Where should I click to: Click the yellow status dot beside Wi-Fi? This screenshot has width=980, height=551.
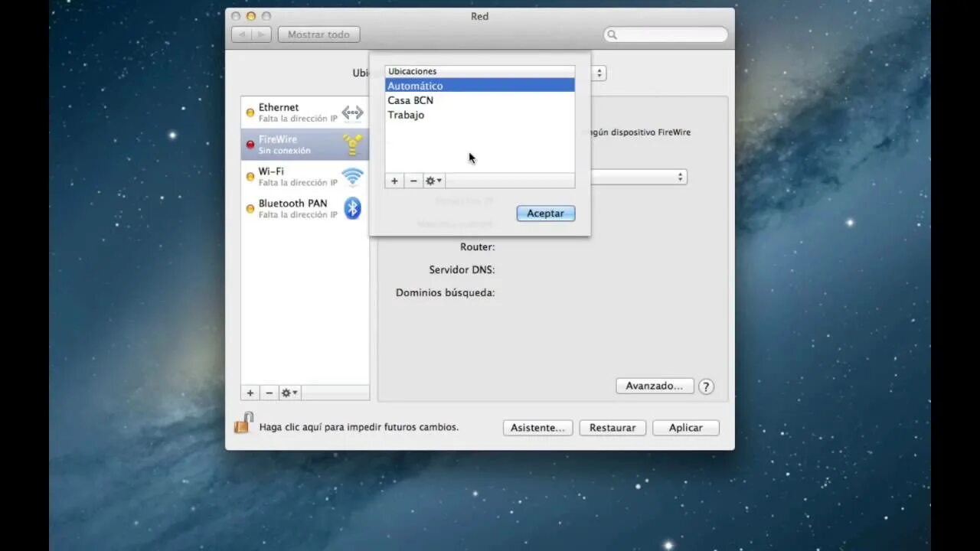click(x=250, y=177)
